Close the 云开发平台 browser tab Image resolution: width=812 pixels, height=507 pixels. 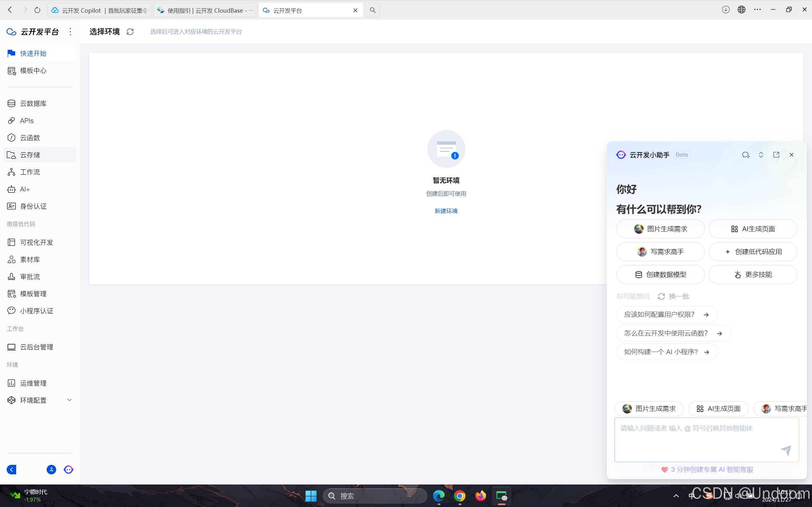click(355, 10)
